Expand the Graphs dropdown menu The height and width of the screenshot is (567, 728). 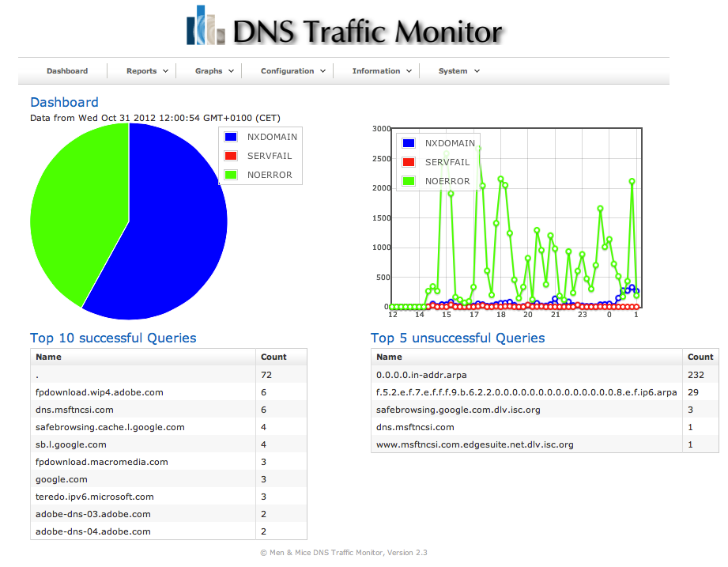[x=214, y=71]
